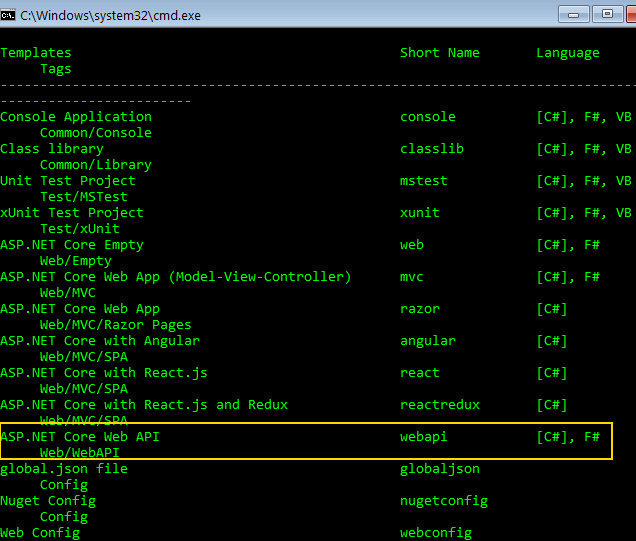Click the 'ASP.NET Core Empty' template text
The width and height of the screenshot is (636, 541).
click(72, 245)
